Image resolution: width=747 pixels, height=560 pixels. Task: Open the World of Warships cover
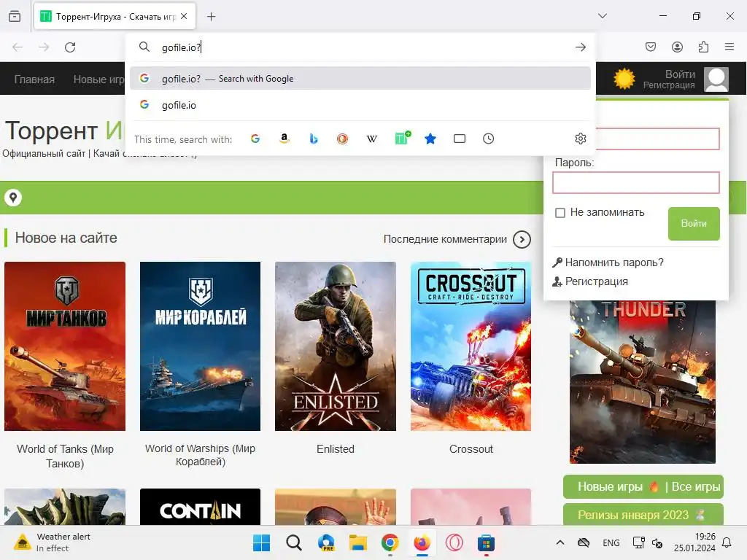click(200, 346)
